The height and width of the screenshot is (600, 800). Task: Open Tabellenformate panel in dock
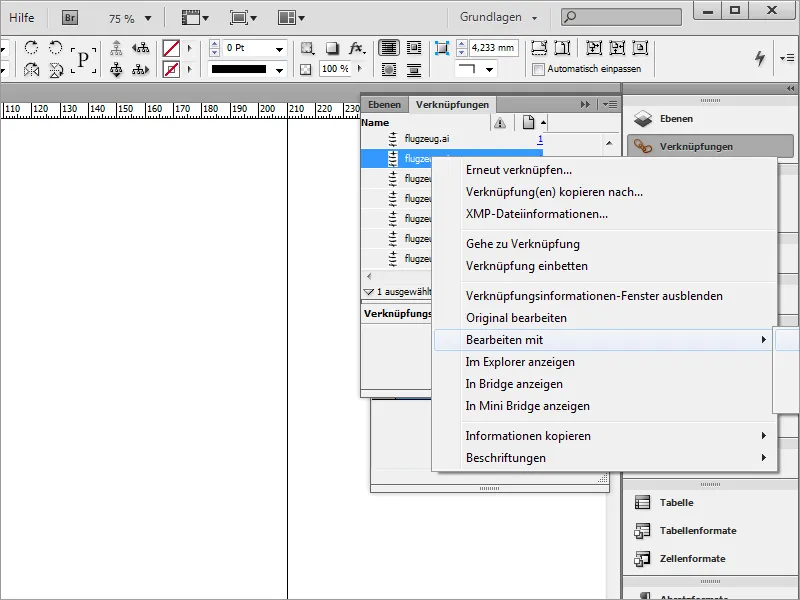(710, 531)
